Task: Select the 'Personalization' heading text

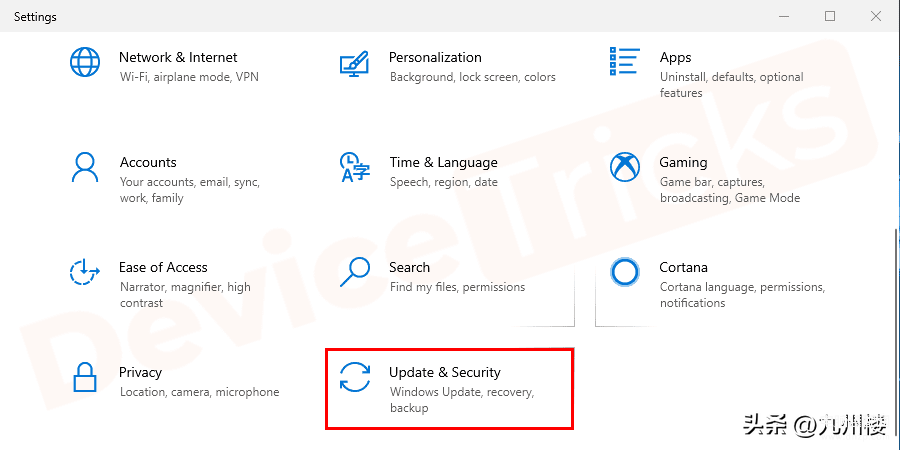Action: click(435, 57)
